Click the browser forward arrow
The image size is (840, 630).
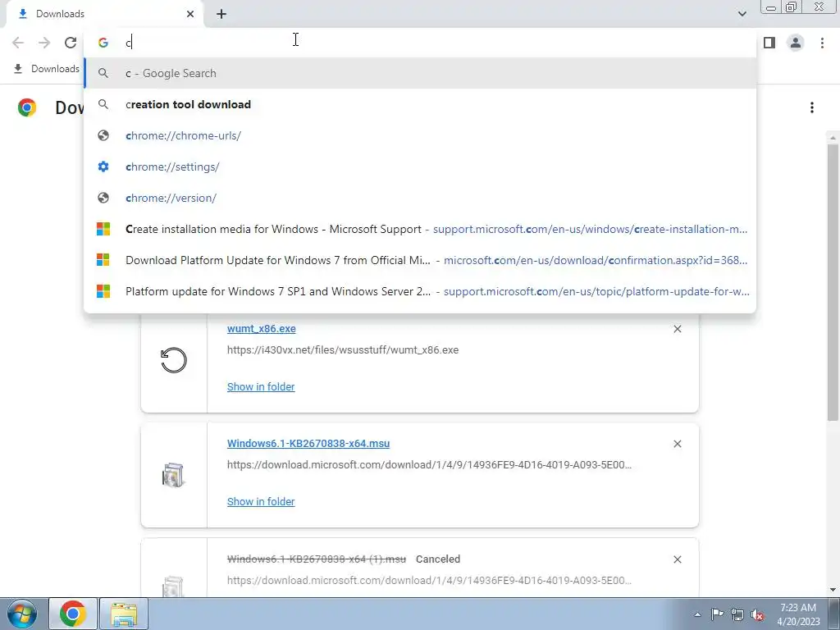point(44,43)
